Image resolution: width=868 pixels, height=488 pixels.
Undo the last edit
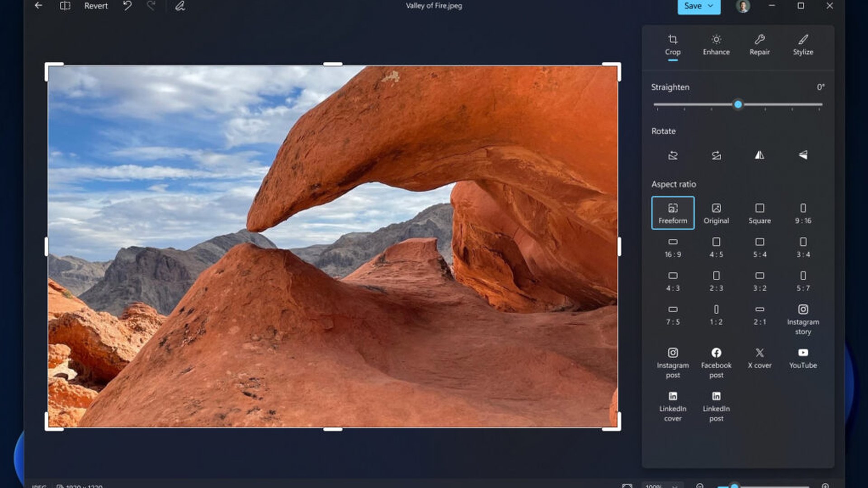127,6
